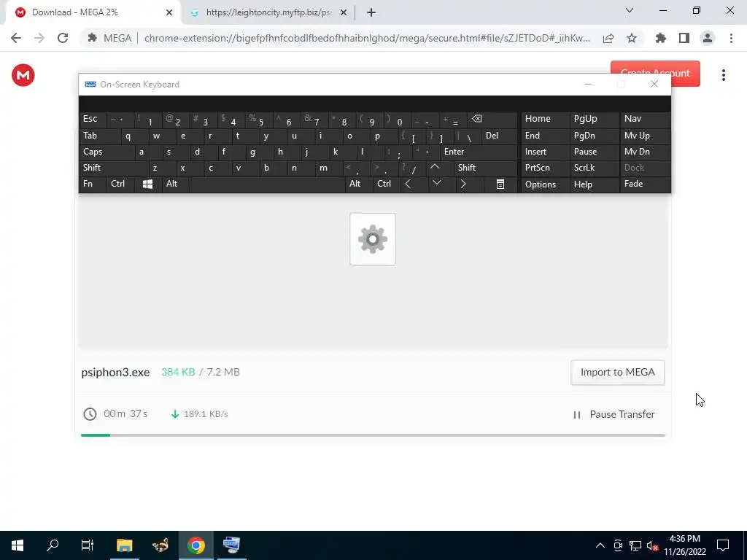Open the Chrome extensions puzzle icon
The width and height of the screenshot is (747, 560).
660,38
